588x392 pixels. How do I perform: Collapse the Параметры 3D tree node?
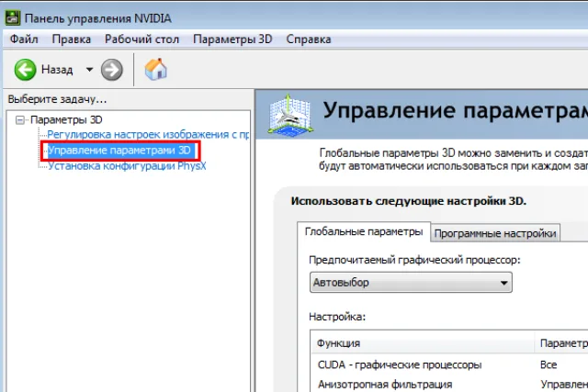click(x=20, y=120)
